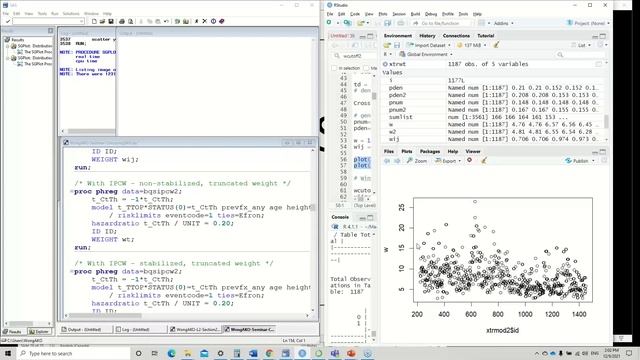The width and height of the screenshot is (640, 360).
Task: Switch to the History tab
Action: (427, 36)
